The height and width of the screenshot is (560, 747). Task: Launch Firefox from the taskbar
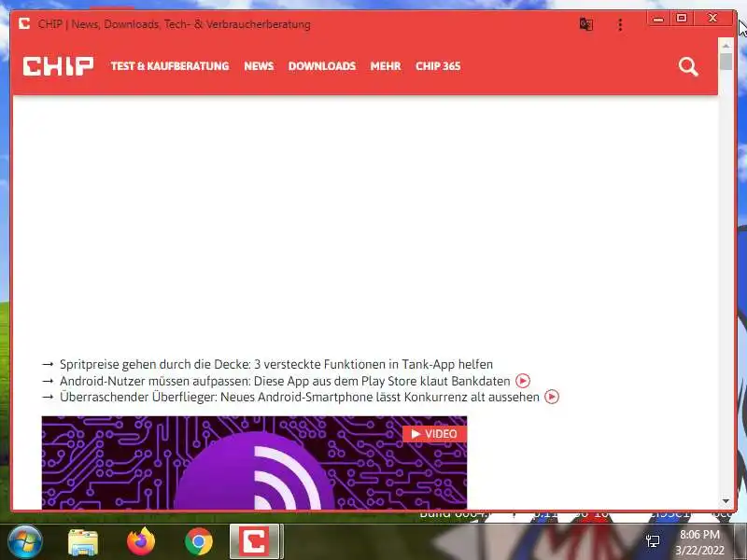click(141, 541)
